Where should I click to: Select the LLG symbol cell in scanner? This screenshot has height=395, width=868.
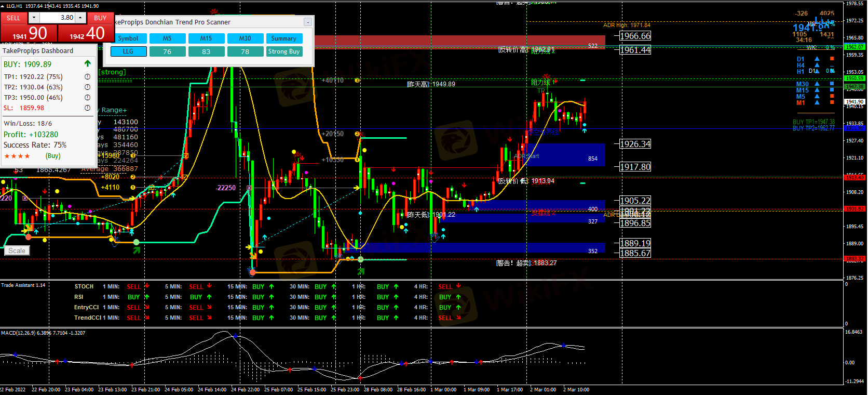click(x=128, y=51)
